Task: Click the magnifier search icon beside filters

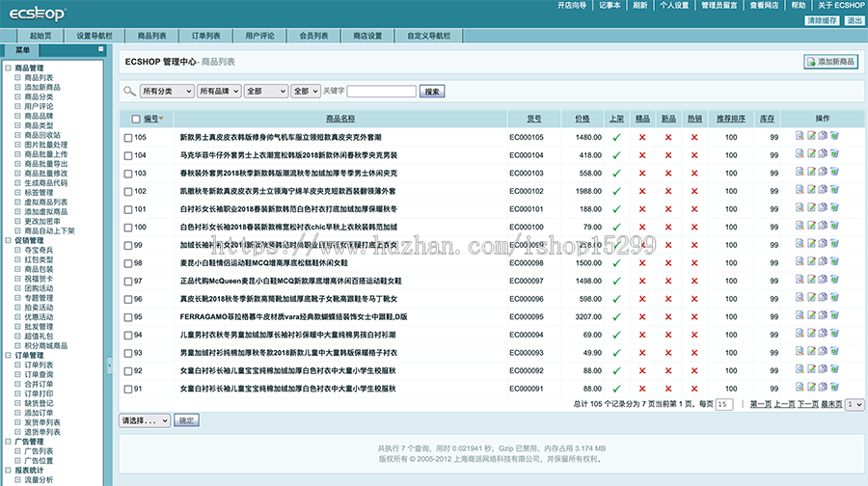Action: tap(129, 91)
